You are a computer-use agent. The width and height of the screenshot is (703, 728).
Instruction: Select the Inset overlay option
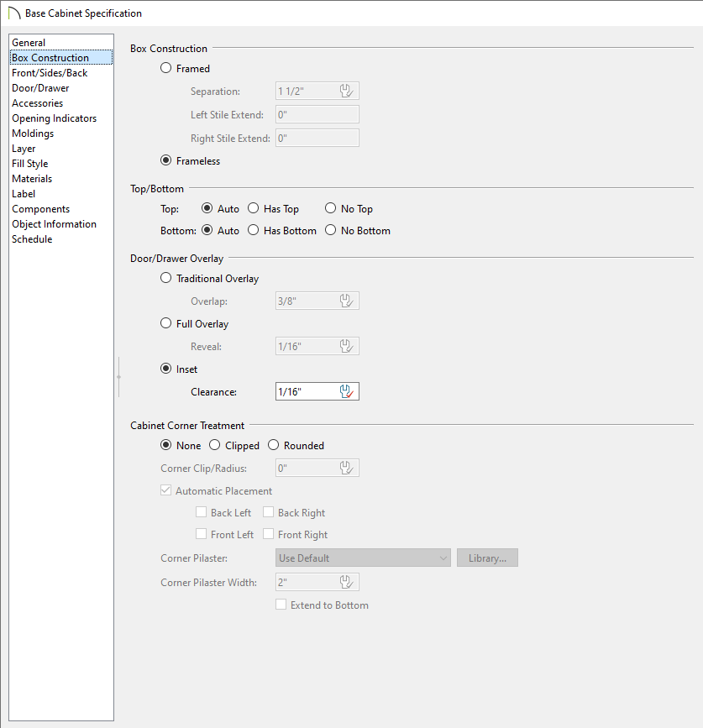165,369
